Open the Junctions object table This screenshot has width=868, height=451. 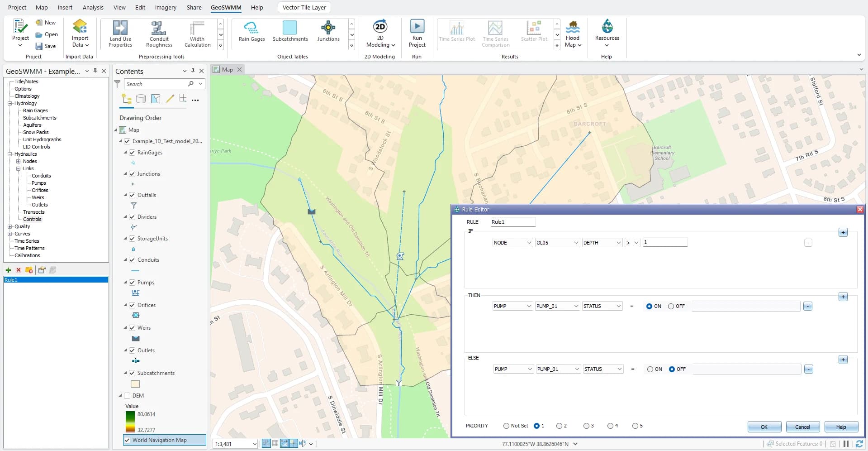[328, 28]
